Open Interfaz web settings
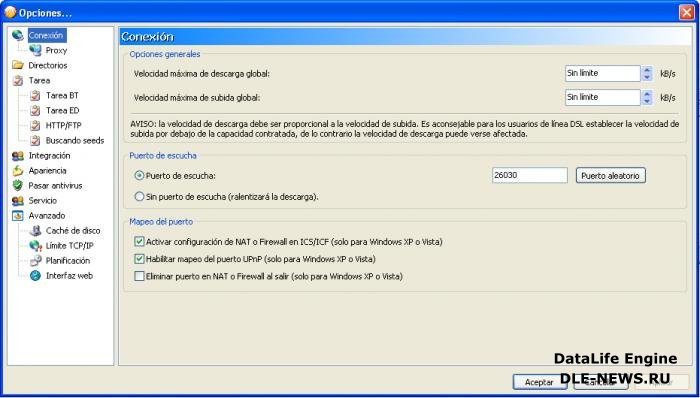Screen dimensions: 700x398 (69, 276)
